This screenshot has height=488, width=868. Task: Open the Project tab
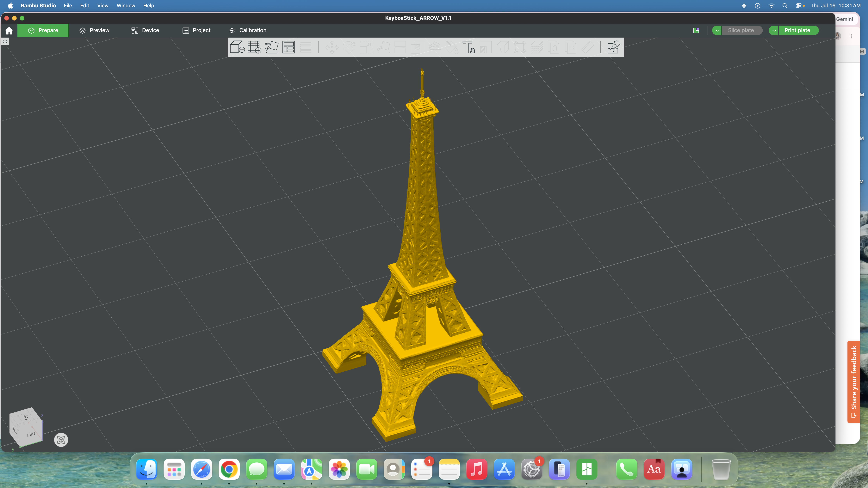pos(196,30)
